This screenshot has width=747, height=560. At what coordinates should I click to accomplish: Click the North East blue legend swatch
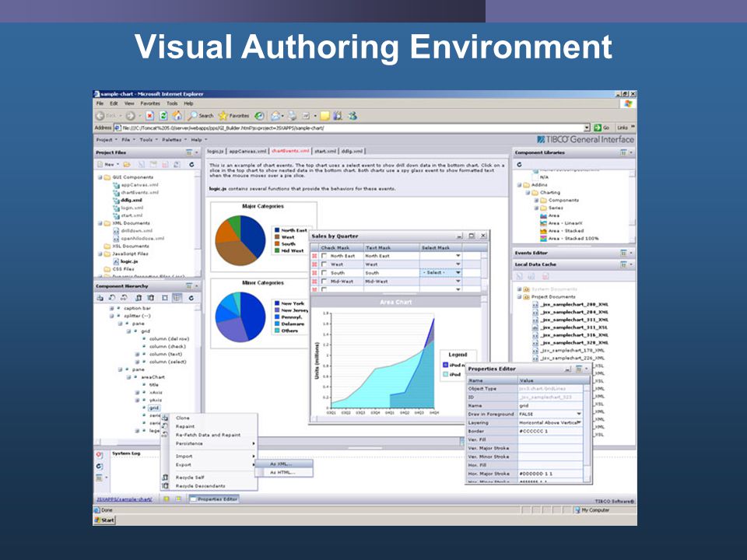pyautogui.click(x=276, y=230)
